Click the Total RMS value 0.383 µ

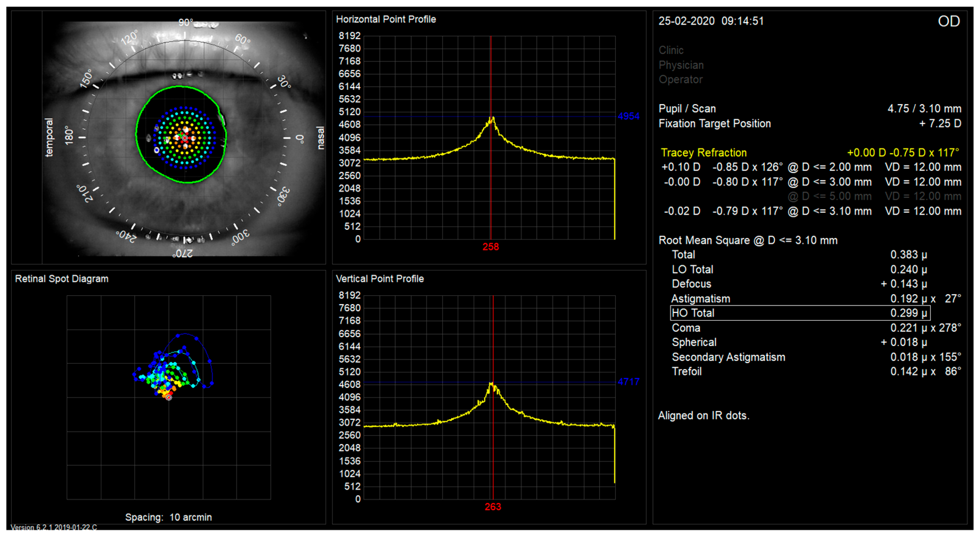coord(908,254)
